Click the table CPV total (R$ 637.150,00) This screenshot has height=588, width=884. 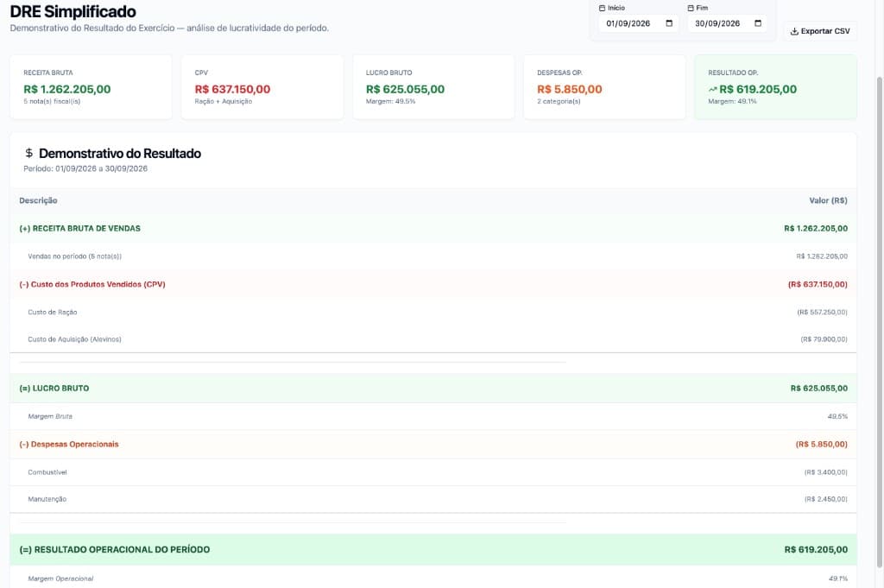click(818, 284)
